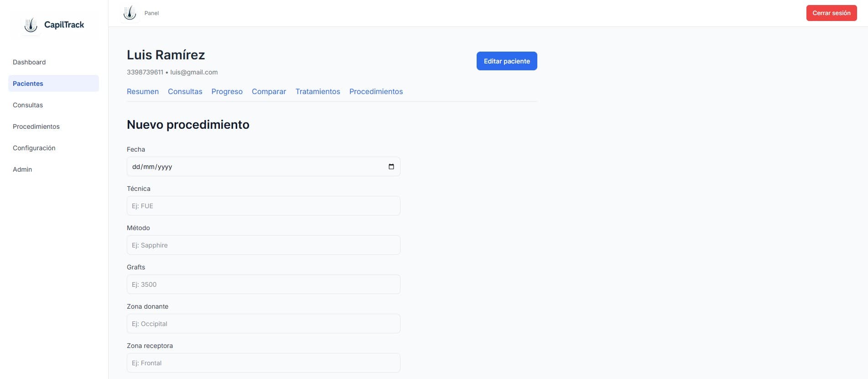Click the patient contact line with luis@gmail.com
This screenshot has height=379, width=868.
point(172,72)
